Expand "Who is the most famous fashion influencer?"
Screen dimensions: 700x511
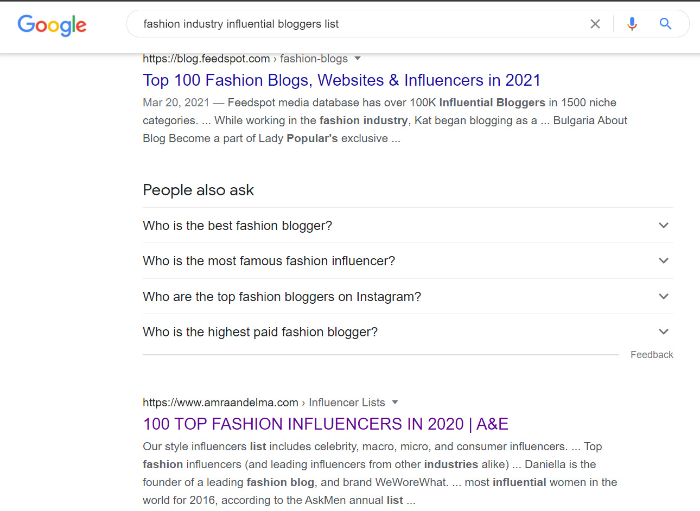(408, 261)
